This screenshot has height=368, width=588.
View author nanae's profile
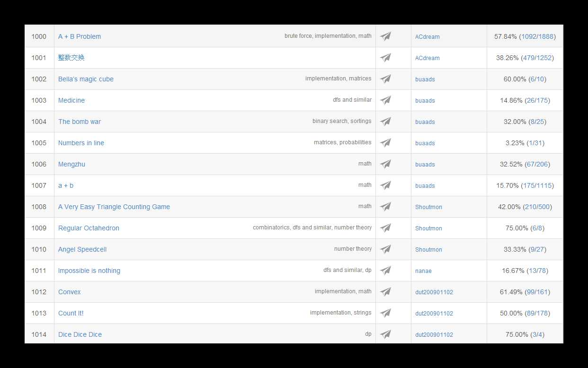[423, 271]
